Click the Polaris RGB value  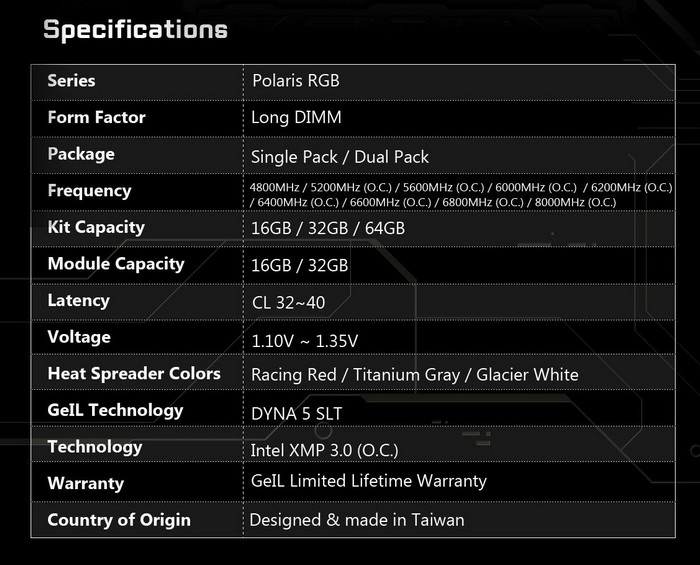(296, 80)
